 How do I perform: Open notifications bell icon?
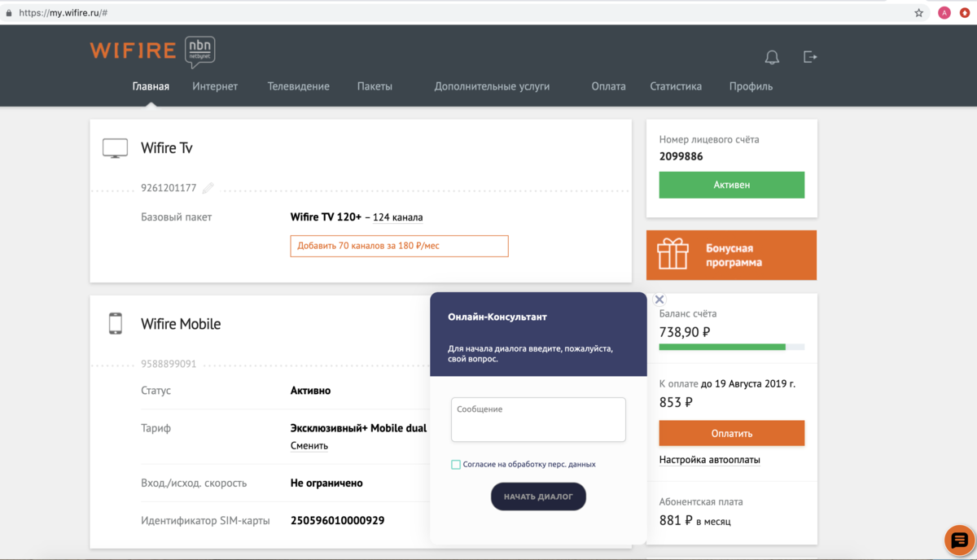point(772,57)
